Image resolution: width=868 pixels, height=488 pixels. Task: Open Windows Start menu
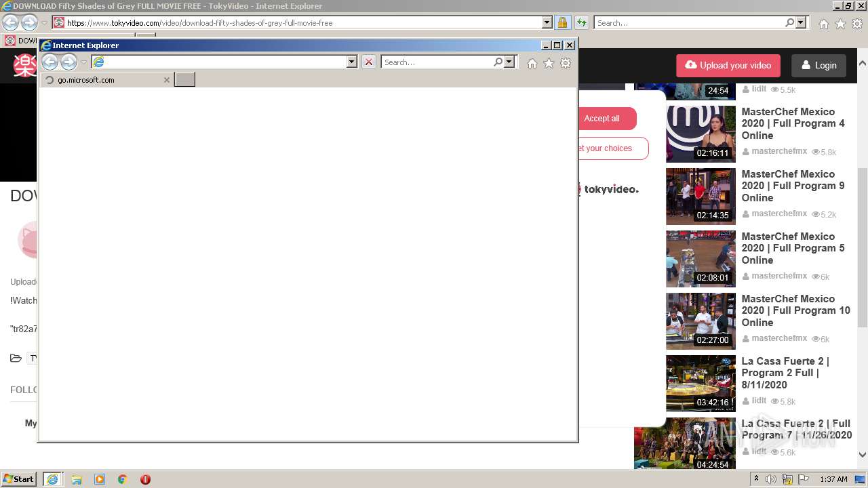(19, 479)
